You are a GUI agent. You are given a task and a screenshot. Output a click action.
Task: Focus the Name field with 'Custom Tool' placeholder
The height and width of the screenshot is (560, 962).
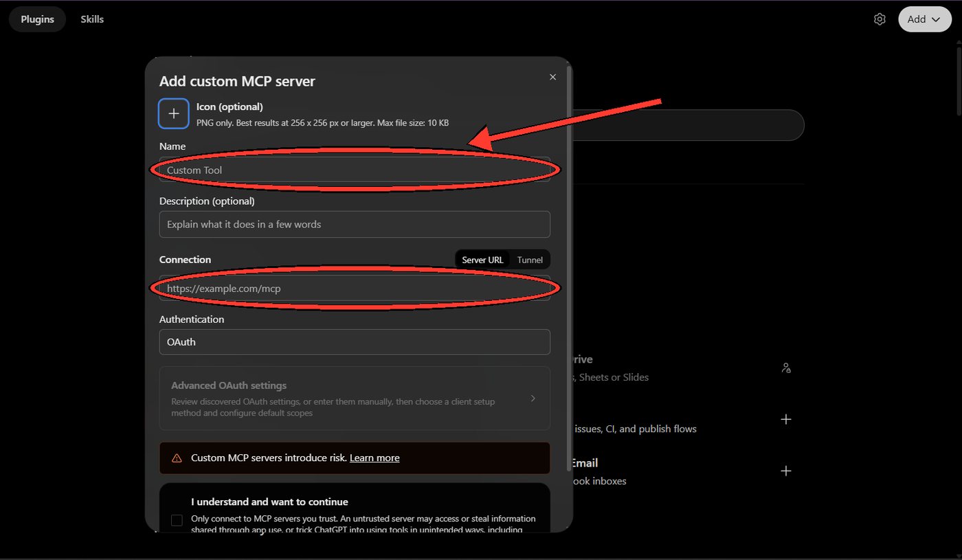coord(355,170)
